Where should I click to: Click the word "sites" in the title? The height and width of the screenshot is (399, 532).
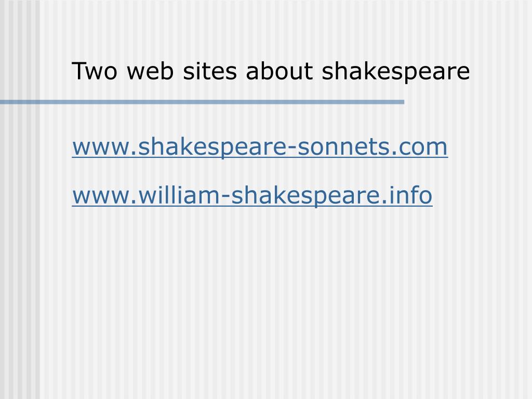point(209,71)
